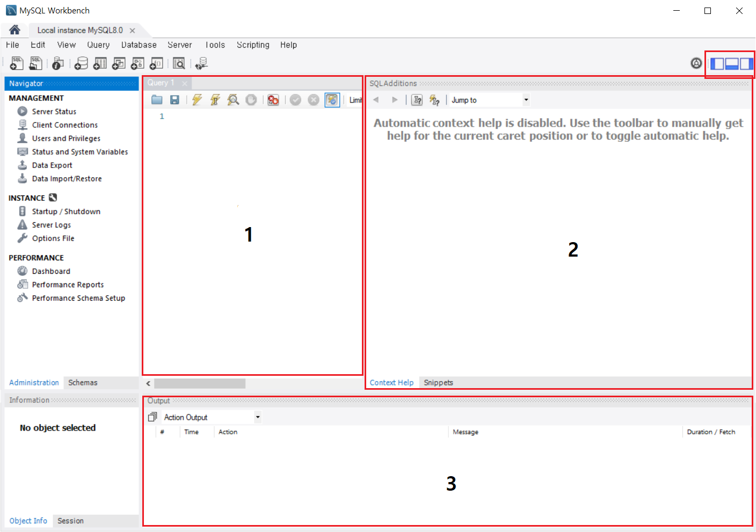Close the Query 1 tab

point(185,83)
